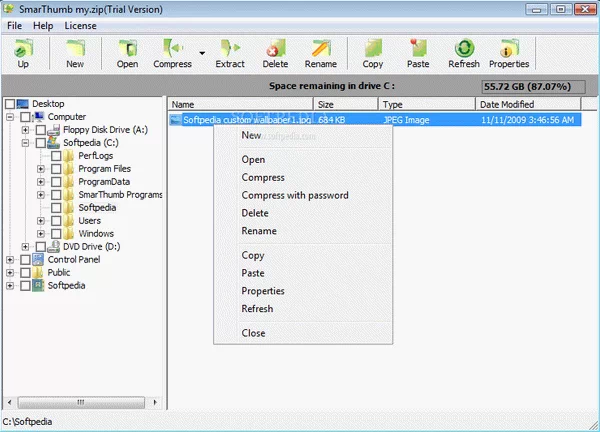Select the Computer icon in tree
Screen dimensions: 600x432
(39, 116)
